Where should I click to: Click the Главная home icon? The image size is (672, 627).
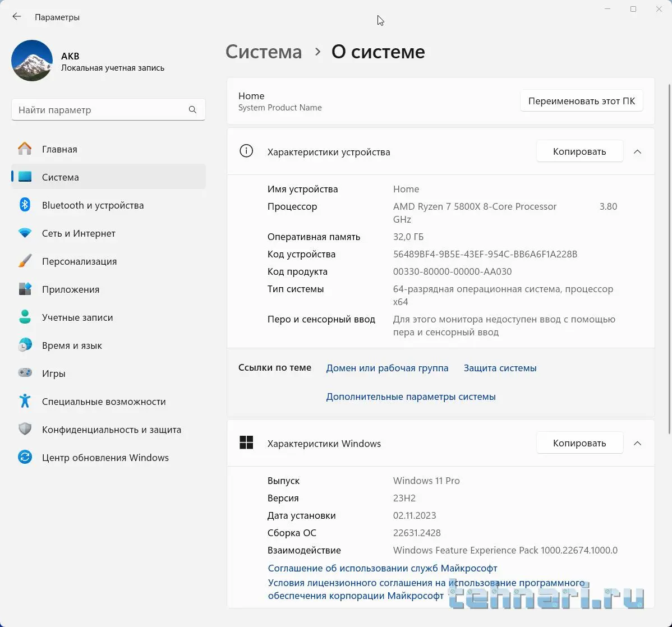25,149
